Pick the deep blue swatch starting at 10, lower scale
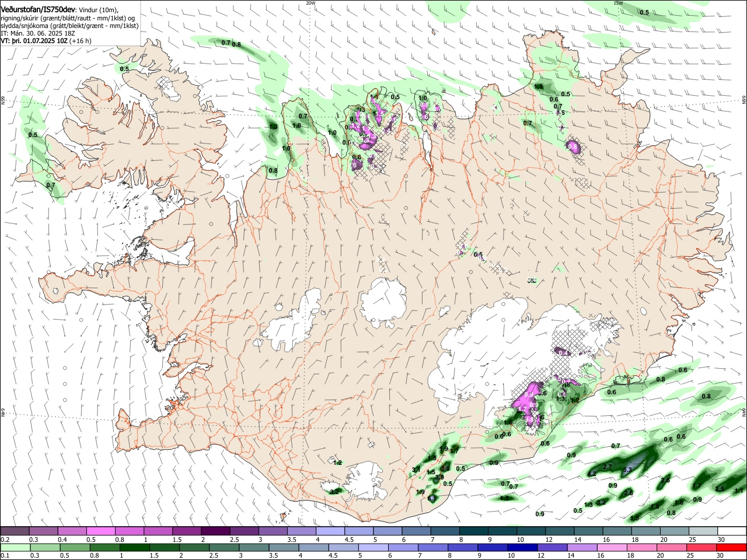 pos(522,547)
